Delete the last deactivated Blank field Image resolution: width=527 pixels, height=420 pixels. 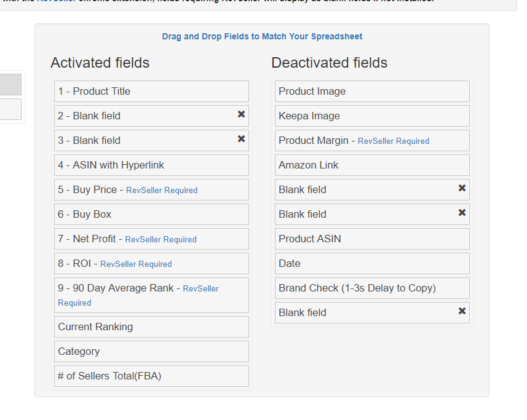click(462, 311)
